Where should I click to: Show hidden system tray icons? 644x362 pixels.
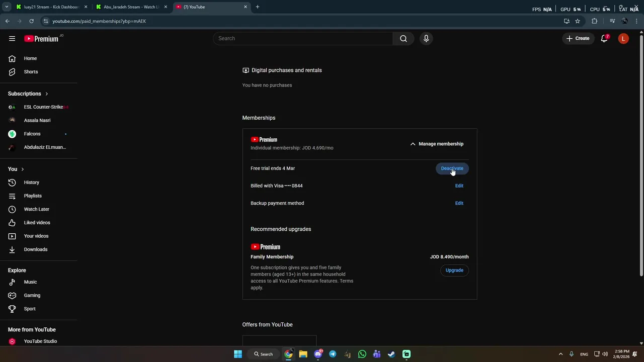[x=560, y=354]
